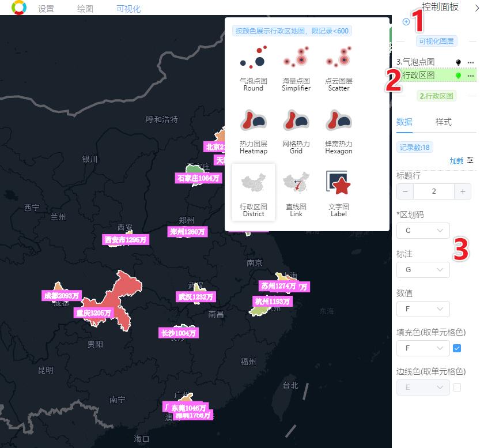Expand the 数值 dropdown showing F
This screenshot has width=484, height=448.
423,309
